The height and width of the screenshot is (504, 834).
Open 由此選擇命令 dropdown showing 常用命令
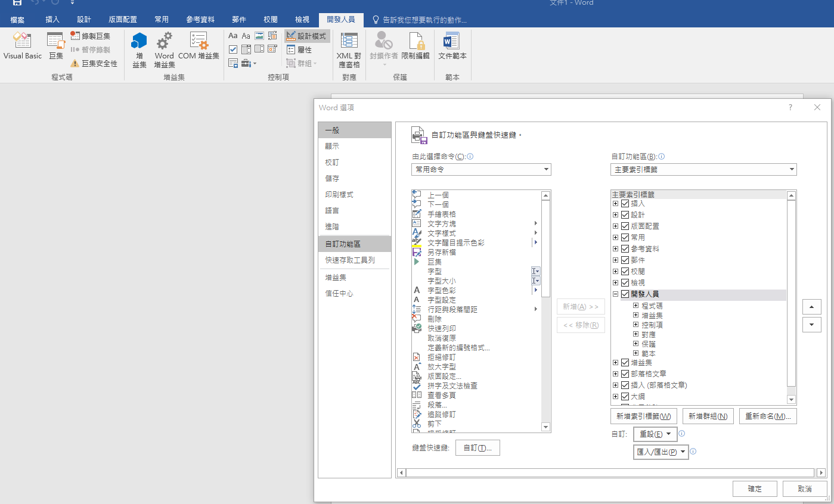[481, 169]
